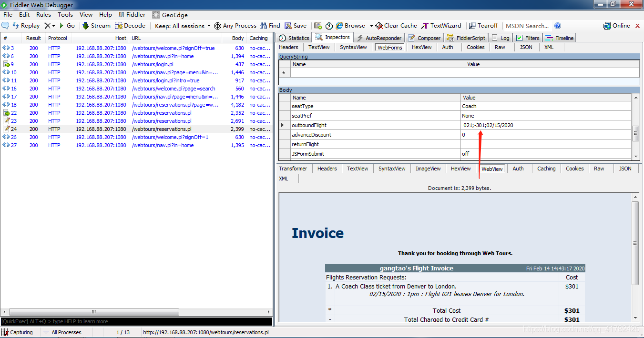
Task: Open the Keep: All sessions dropdown
Action: coord(183,26)
